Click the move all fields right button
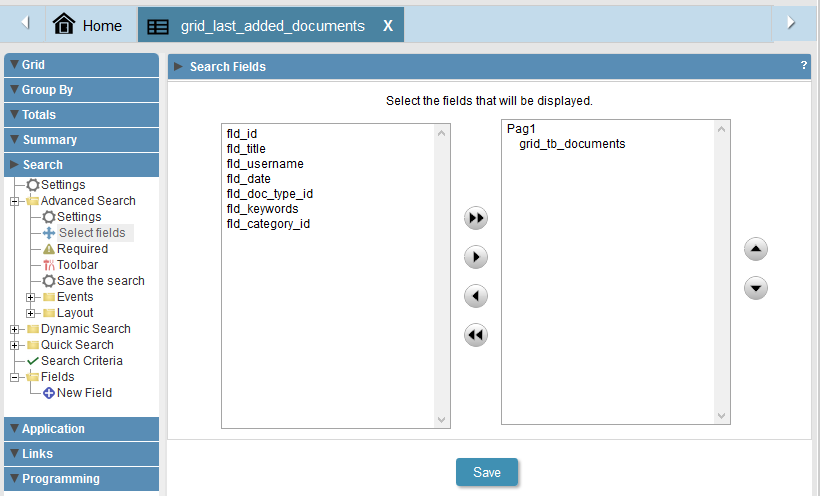 tap(476, 218)
